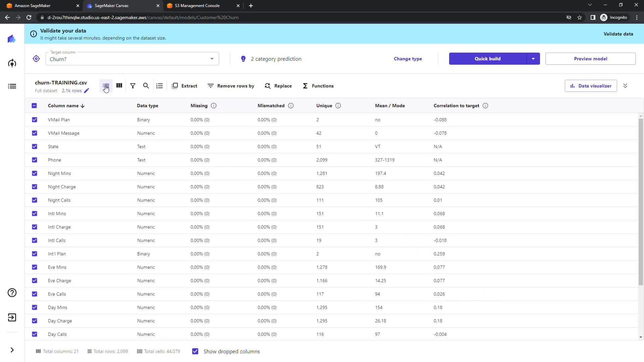
Task: Edit dataset rows with the pencil icon
Action: tap(87, 90)
